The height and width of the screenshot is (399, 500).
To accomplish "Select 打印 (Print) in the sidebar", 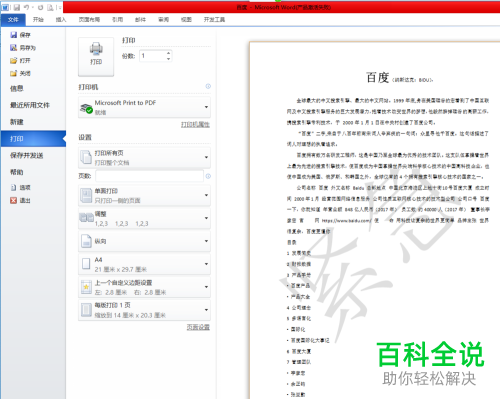I will [33, 139].
